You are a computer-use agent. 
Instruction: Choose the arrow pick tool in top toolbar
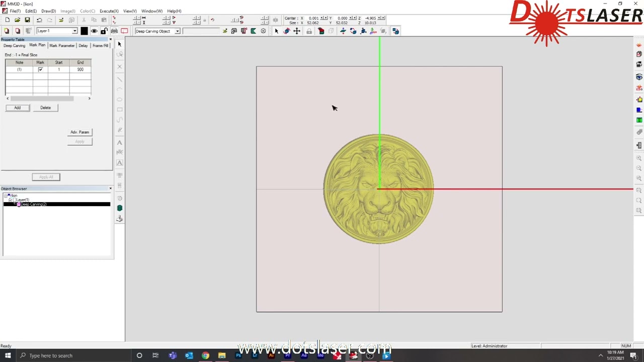276,31
